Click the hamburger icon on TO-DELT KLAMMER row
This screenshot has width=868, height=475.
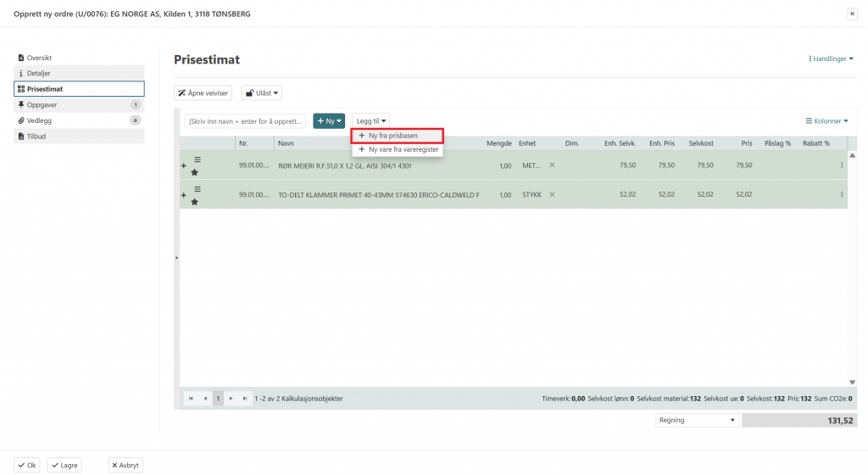click(198, 188)
